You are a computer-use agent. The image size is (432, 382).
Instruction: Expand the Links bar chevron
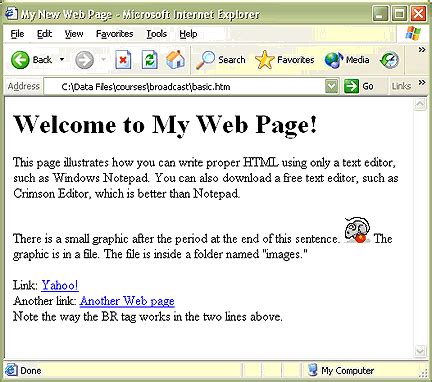click(x=422, y=82)
